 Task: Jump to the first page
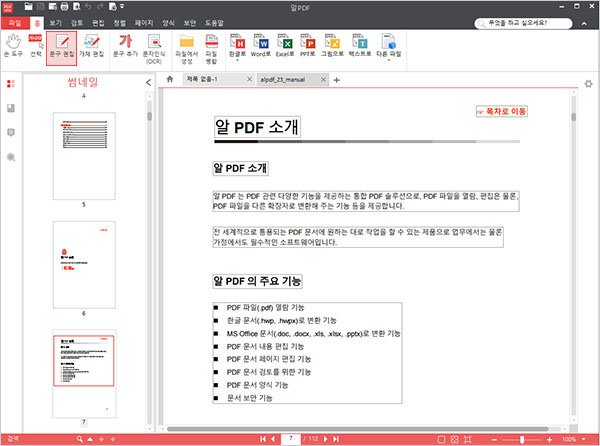click(x=263, y=439)
